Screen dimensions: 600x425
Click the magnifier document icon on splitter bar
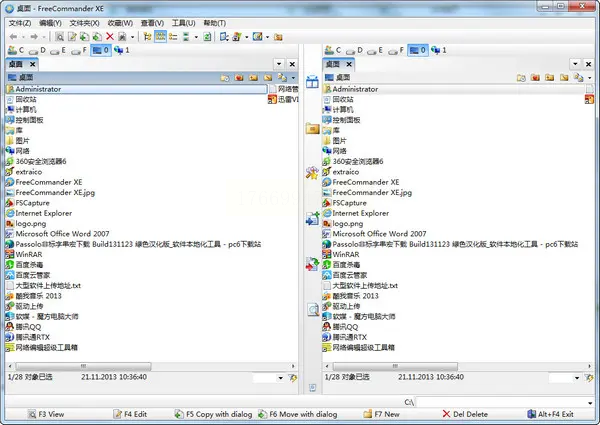point(313,309)
